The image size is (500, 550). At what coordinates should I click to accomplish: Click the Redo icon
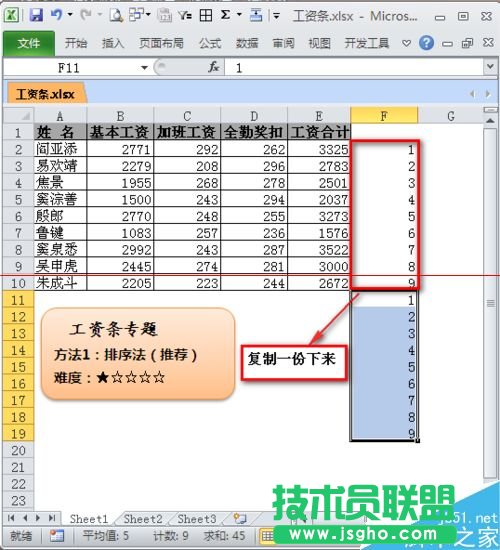tap(86, 15)
